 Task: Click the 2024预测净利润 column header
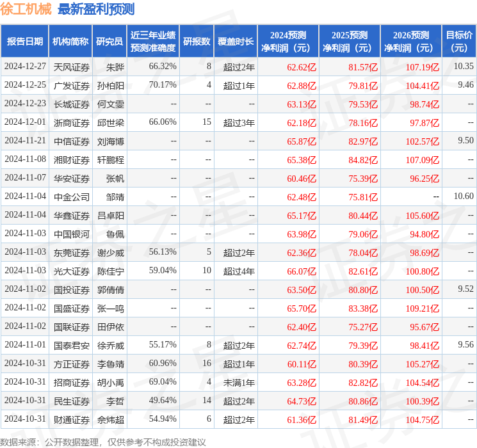(x=287, y=42)
